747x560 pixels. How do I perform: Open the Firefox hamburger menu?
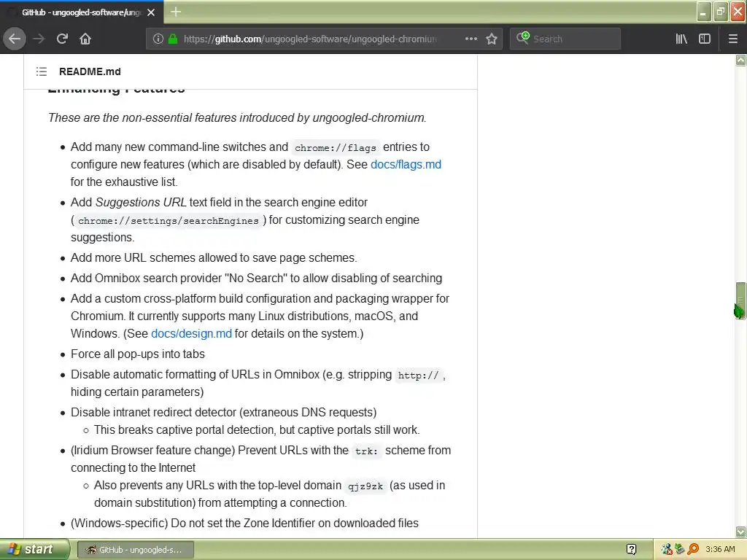tap(732, 39)
